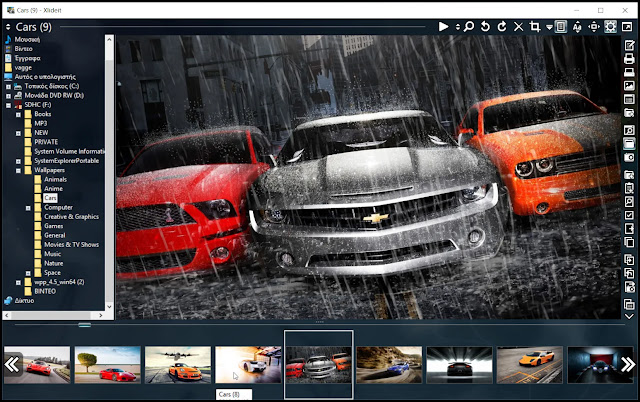
Task: Go to next thumbnails with right chevrons
Action: point(628,364)
